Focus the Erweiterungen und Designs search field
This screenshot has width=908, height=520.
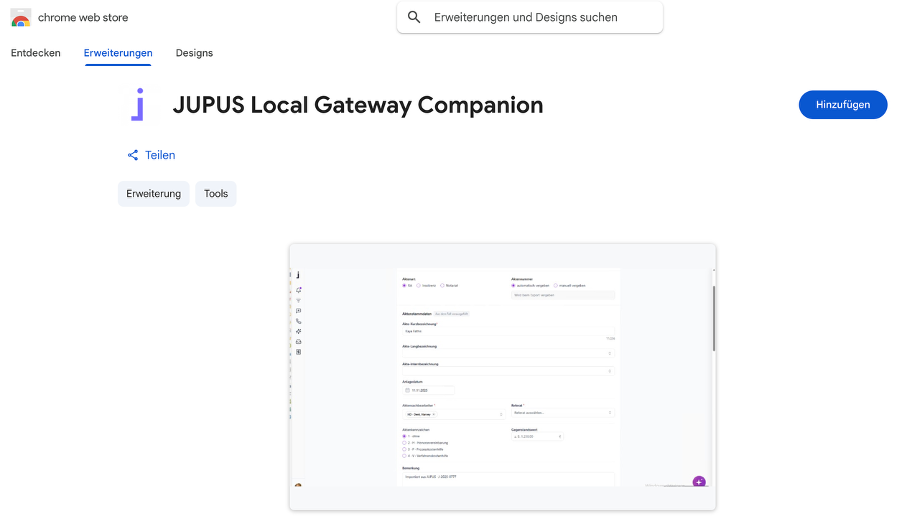coord(530,17)
